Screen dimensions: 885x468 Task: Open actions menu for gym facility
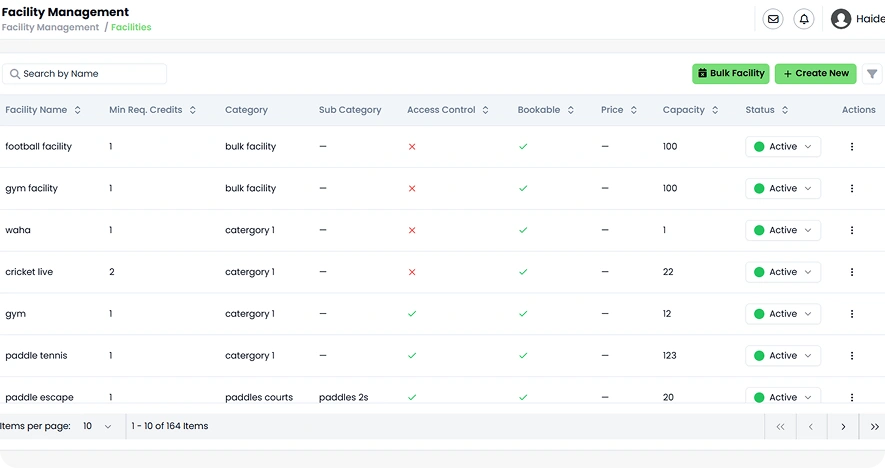coord(852,189)
